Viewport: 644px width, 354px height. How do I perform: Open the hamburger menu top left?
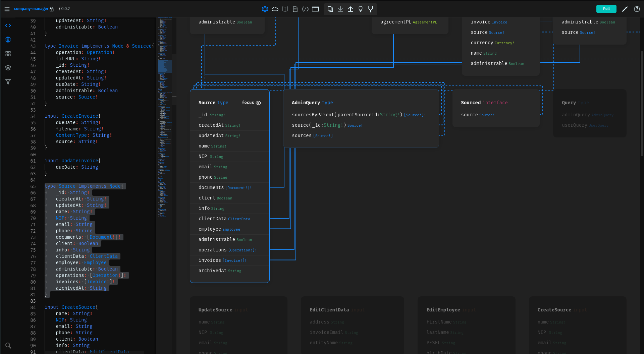7,9
